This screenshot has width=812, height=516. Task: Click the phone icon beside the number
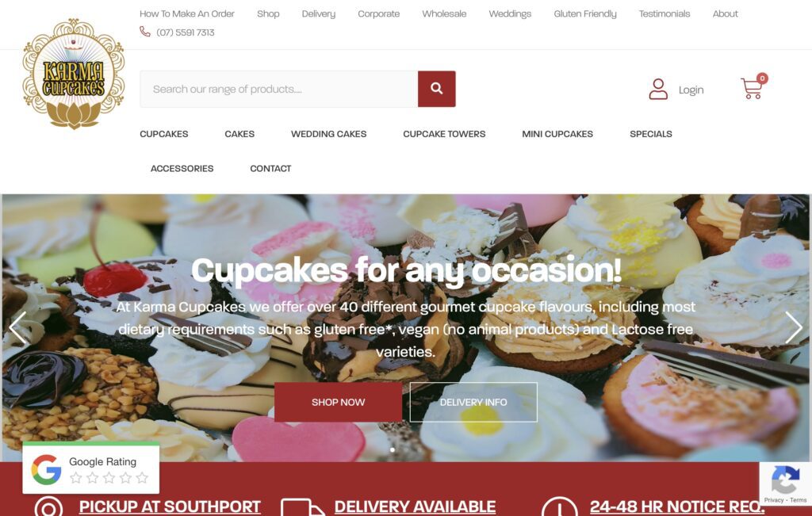pyautogui.click(x=145, y=32)
